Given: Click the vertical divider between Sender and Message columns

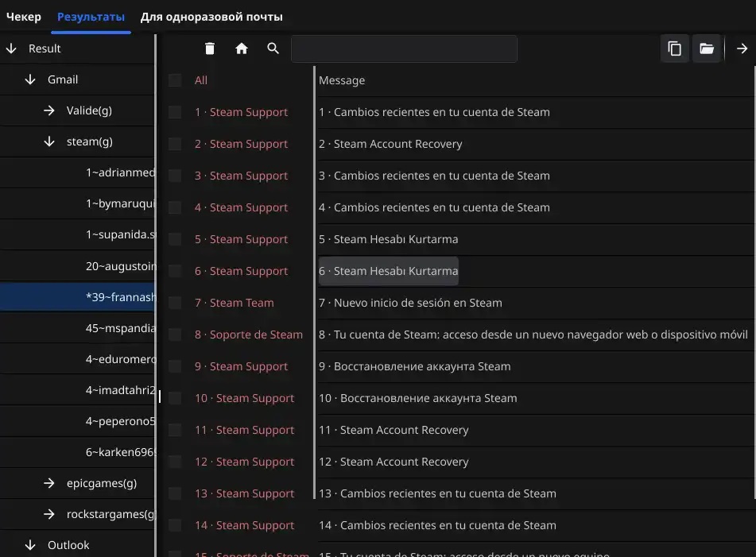Looking at the screenshot, I should (314, 282).
